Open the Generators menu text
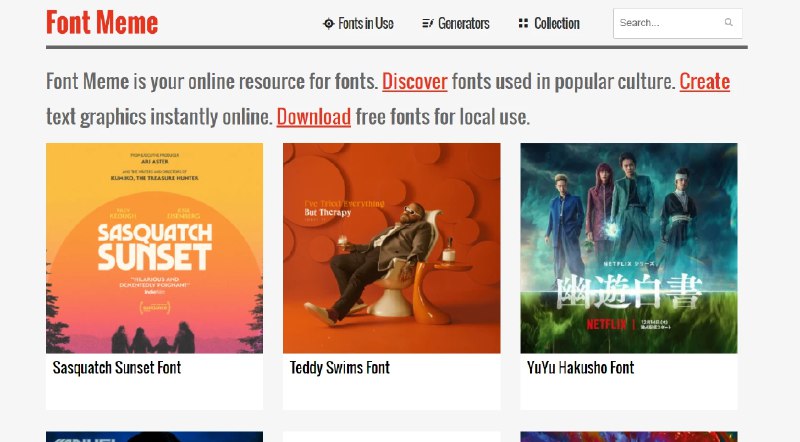Image resolution: width=800 pixels, height=442 pixels. pyautogui.click(x=464, y=23)
